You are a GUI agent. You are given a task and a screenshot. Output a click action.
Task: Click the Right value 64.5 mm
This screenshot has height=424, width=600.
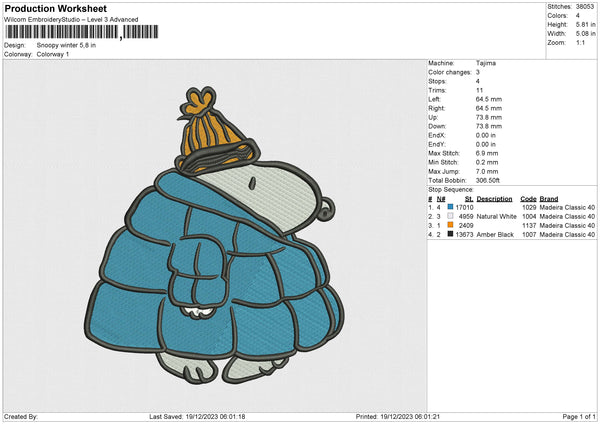point(489,108)
